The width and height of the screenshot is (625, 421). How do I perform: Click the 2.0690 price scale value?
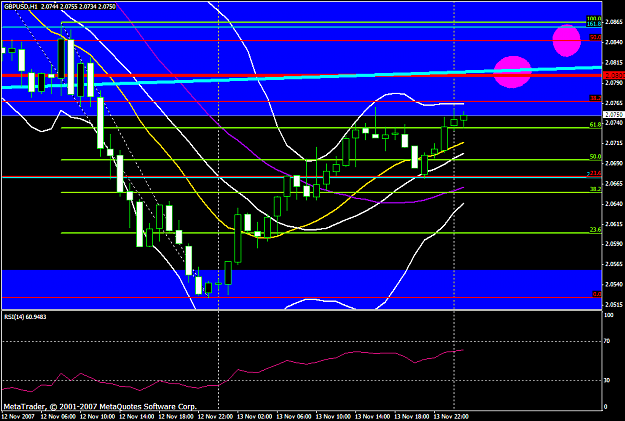614,163
